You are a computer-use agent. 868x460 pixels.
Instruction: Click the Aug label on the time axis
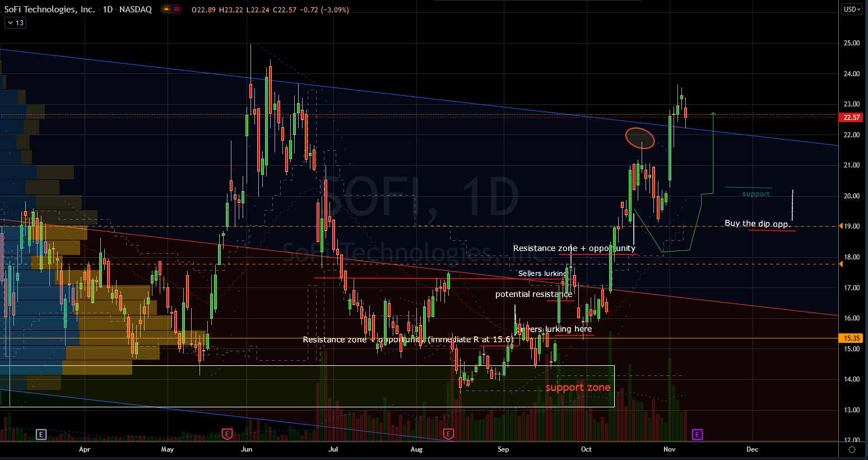pyautogui.click(x=416, y=449)
